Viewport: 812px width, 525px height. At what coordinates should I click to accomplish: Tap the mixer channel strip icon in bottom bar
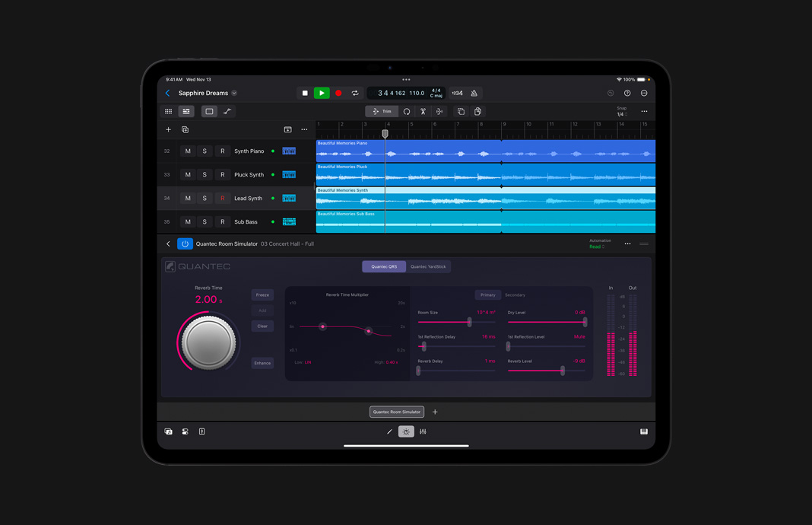pyautogui.click(x=423, y=431)
